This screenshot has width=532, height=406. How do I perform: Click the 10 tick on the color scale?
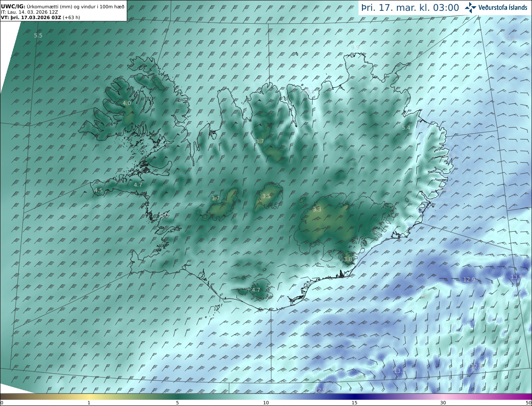(x=266, y=403)
